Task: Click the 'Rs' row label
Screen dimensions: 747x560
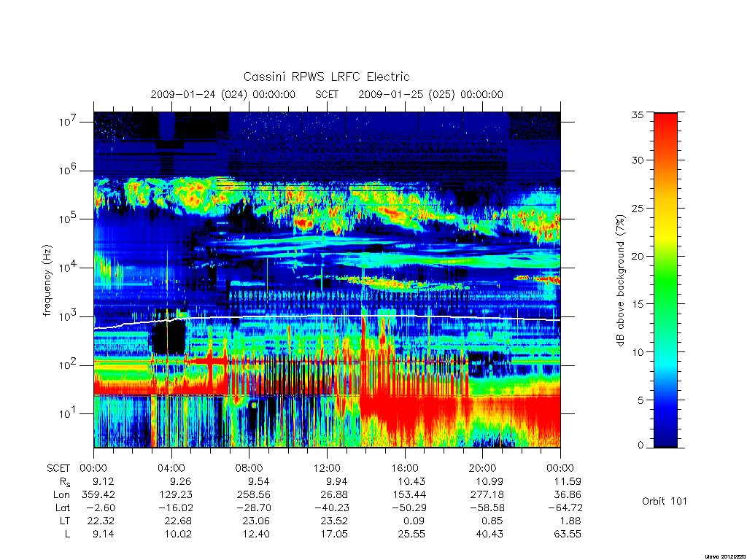Action: [65, 482]
